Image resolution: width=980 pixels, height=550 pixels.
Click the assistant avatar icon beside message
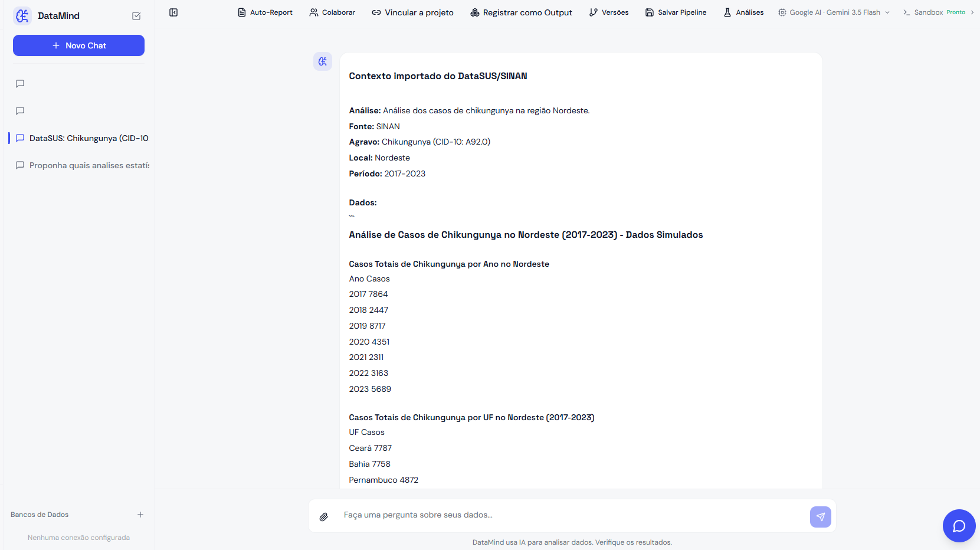pos(323,61)
